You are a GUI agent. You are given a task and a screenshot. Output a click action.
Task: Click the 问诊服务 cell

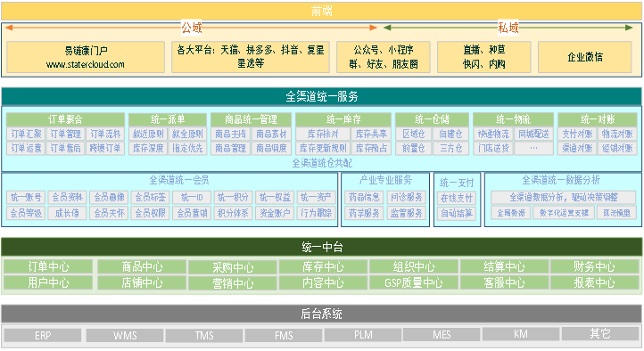coord(406,197)
